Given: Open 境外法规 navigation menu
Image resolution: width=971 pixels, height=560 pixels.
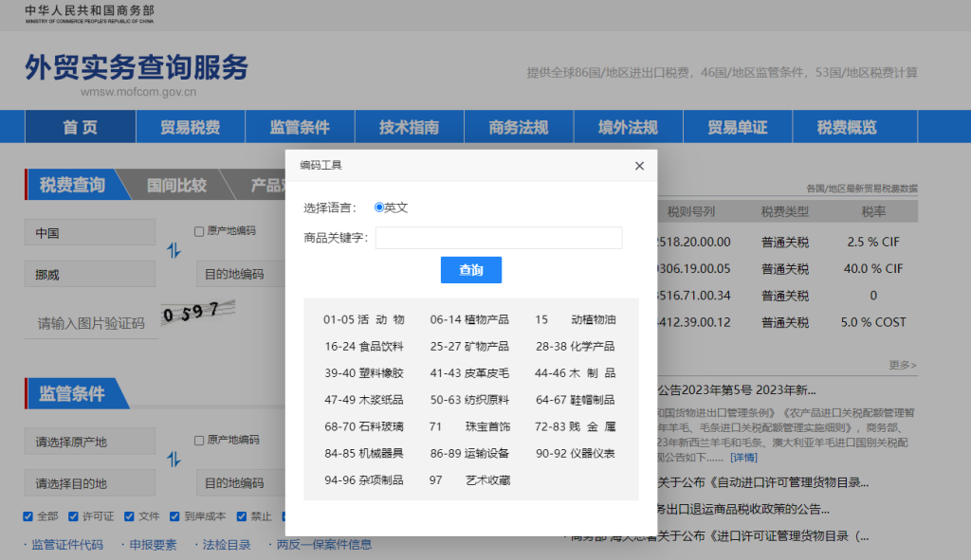Looking at the screenshot, I should (x=628, y=127).
